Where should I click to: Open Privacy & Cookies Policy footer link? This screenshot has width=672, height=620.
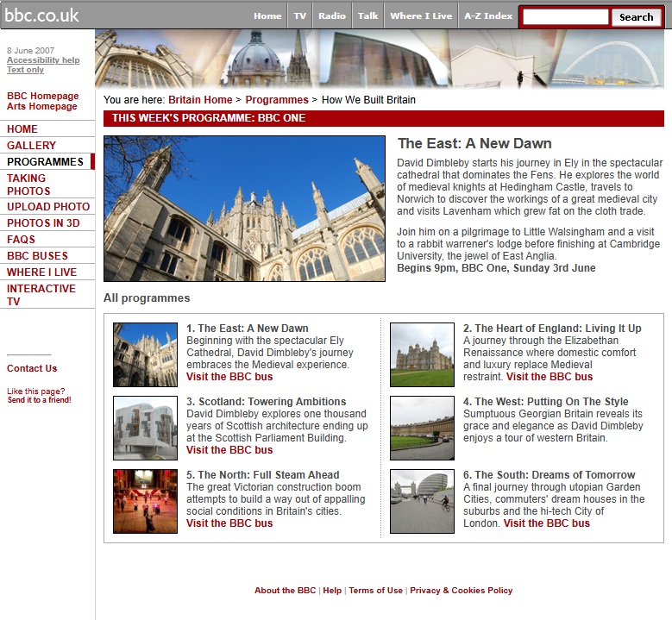(x=461, y=591)
